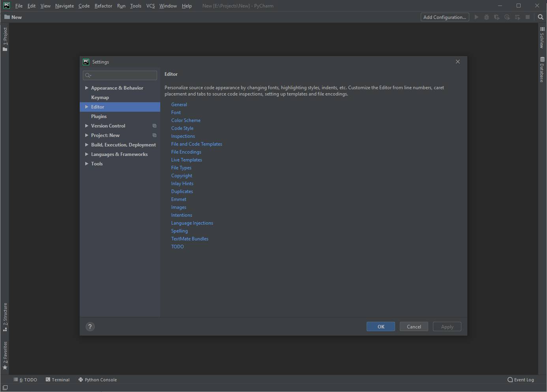The width and height of the screenshot is (547, 392).
Task: Open the Inlay Hints link
Action: pyautogui.click(x=182, y=184)
